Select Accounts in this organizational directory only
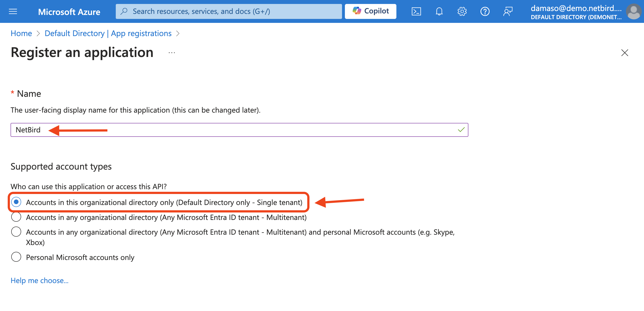This screenshot has width=644, height=311. click(x=16, y=202)
